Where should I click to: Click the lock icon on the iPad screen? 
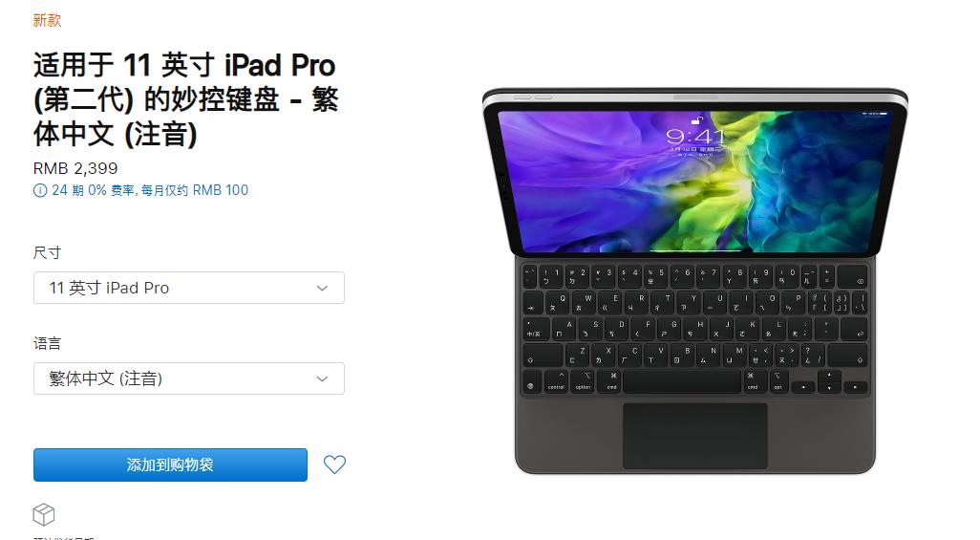coord(696,120)
